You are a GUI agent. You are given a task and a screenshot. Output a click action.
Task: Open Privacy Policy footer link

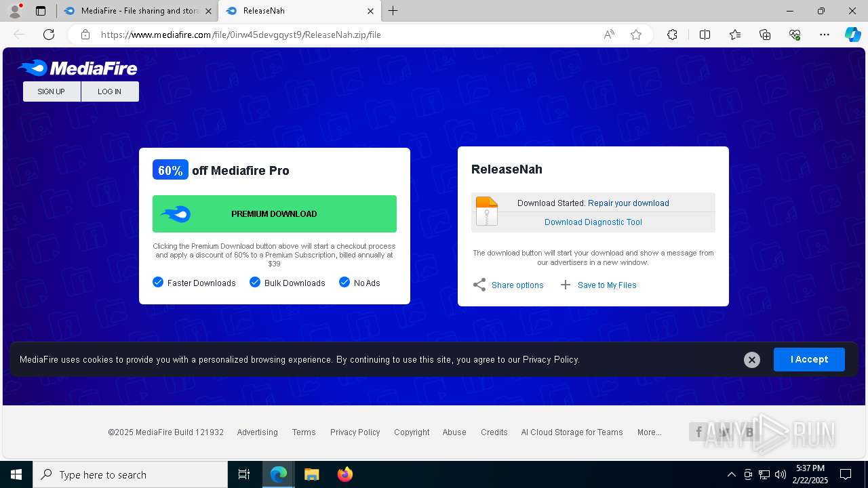355,432
